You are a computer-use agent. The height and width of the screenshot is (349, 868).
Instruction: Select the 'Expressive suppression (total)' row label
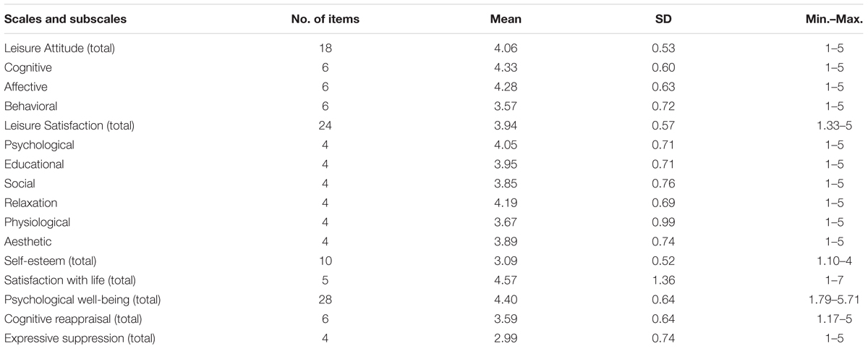point(80,338)
